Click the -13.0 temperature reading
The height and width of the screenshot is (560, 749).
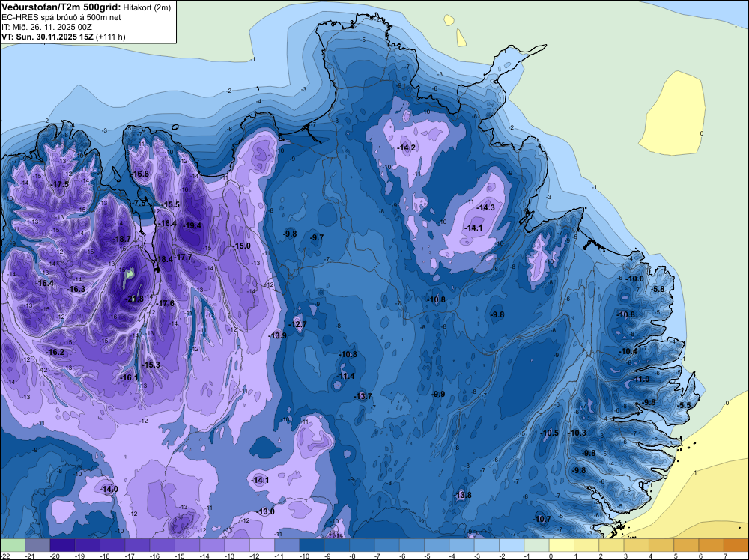click(266, 511)
